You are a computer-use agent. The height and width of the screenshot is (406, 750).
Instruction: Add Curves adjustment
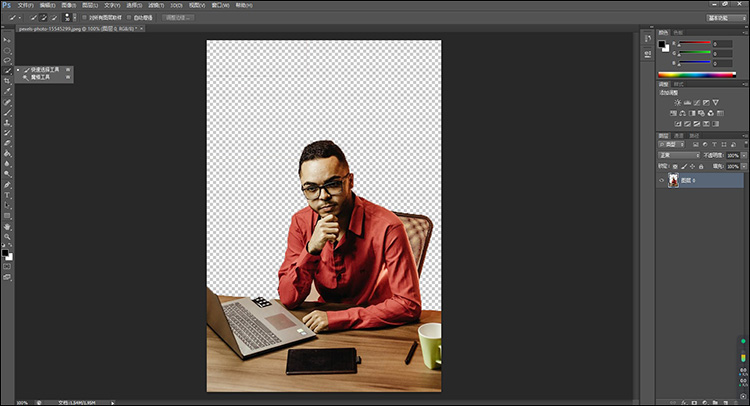697,102
